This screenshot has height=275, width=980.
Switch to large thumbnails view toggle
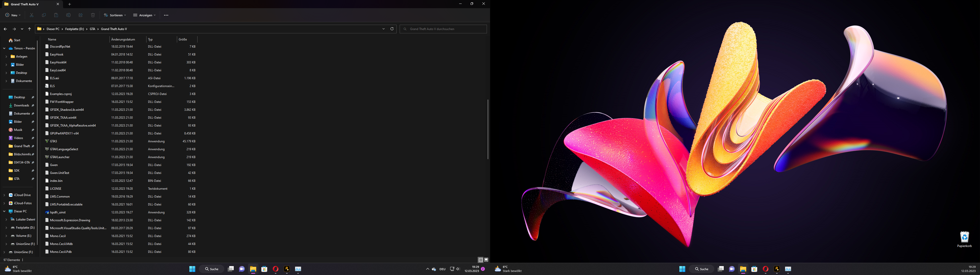tap(486, 260)
